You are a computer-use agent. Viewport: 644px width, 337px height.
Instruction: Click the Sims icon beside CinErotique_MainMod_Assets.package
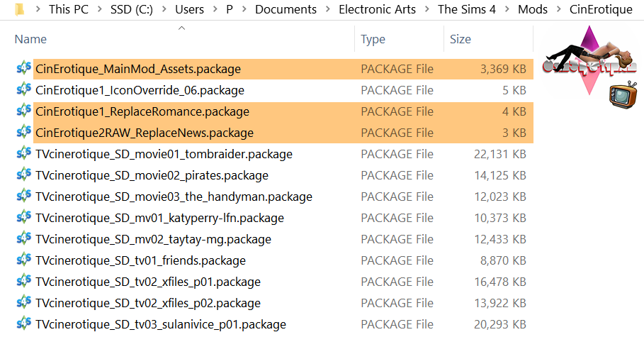coord(24,68)
